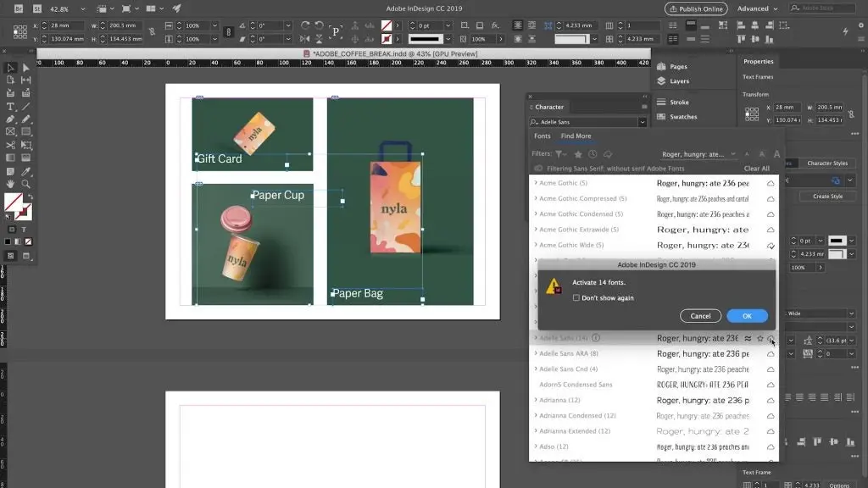Viewport: 868px width, 488px height.
Task: Select the Type tool
Action: click(x=11, y=107)
